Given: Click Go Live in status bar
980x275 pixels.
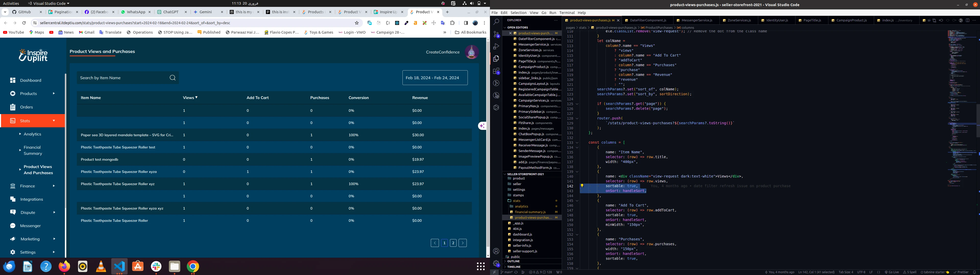Looking at the screenshot, I should 892,272.
